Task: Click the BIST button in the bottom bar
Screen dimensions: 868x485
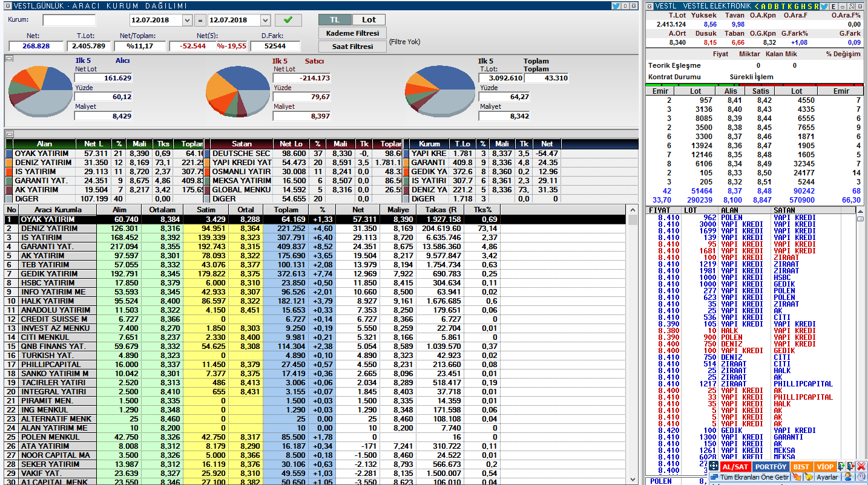Action: tap(802, 467)
